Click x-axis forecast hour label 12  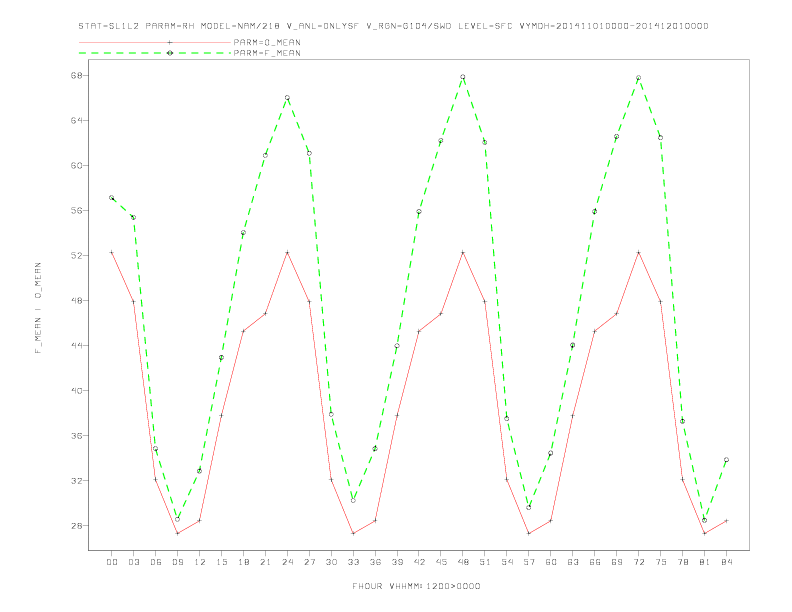pos(200,562)
